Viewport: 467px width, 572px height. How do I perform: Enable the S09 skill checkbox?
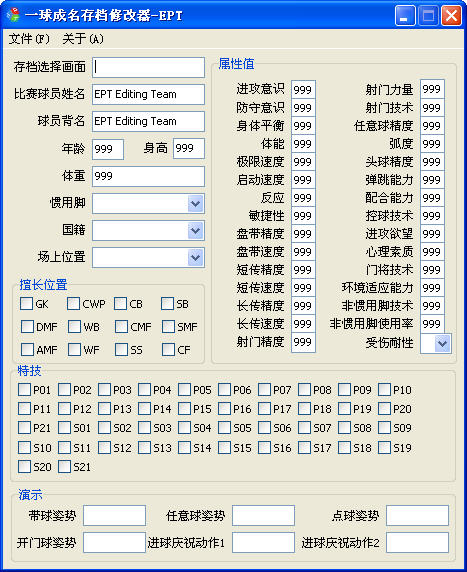pos(385,427)
